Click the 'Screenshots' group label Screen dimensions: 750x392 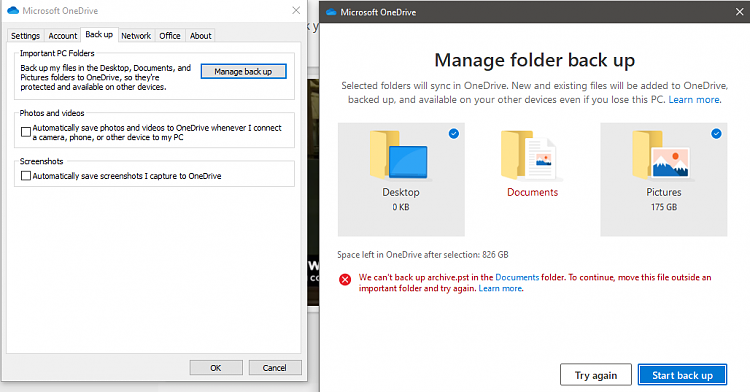pos(41,161)
